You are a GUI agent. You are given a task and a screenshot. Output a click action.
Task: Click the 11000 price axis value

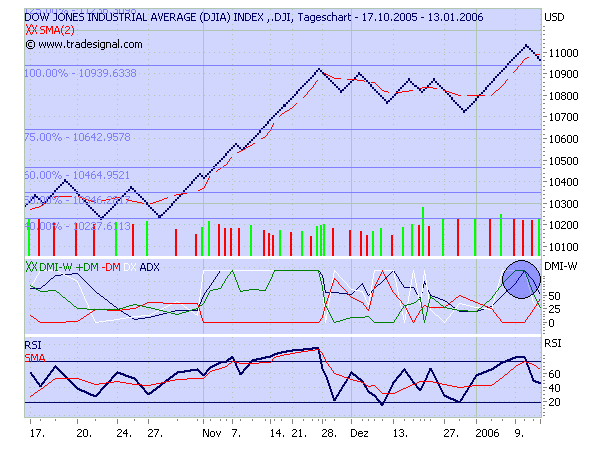coord(563,53)
